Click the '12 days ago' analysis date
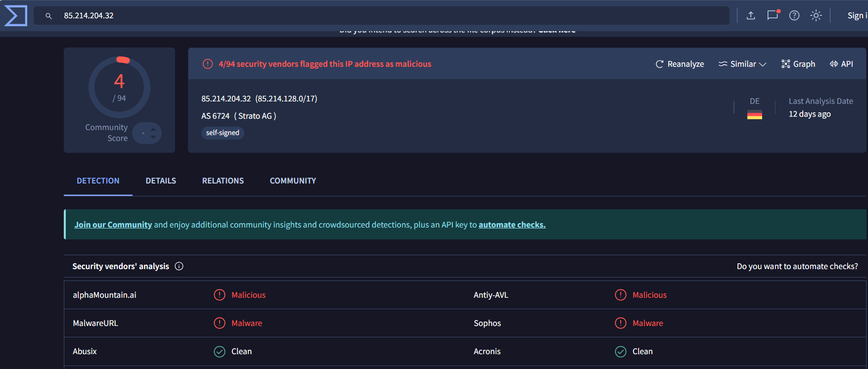The height and width of the screenshot is (369, 868). pos(810,114)
